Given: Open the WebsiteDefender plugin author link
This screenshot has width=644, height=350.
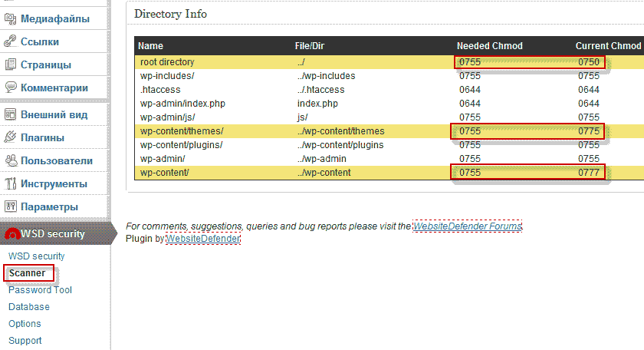Looking at the screenshot, I should (x=203, y=239).
